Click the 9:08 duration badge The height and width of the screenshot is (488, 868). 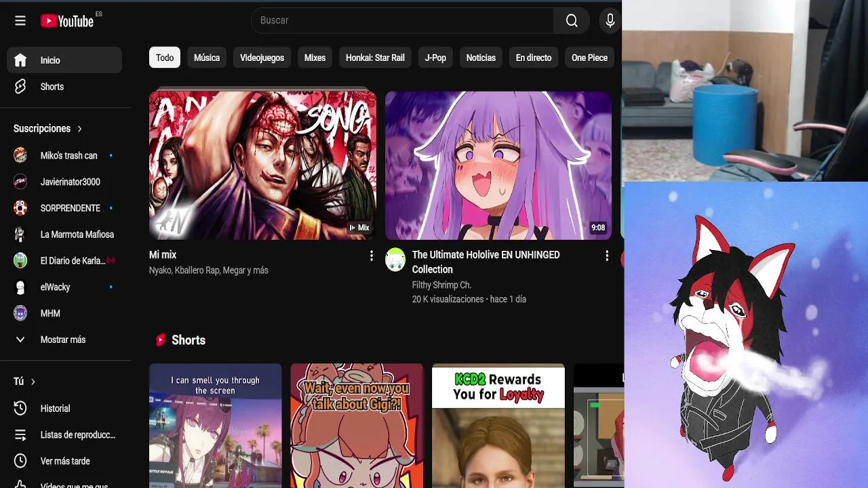point(597,228)
